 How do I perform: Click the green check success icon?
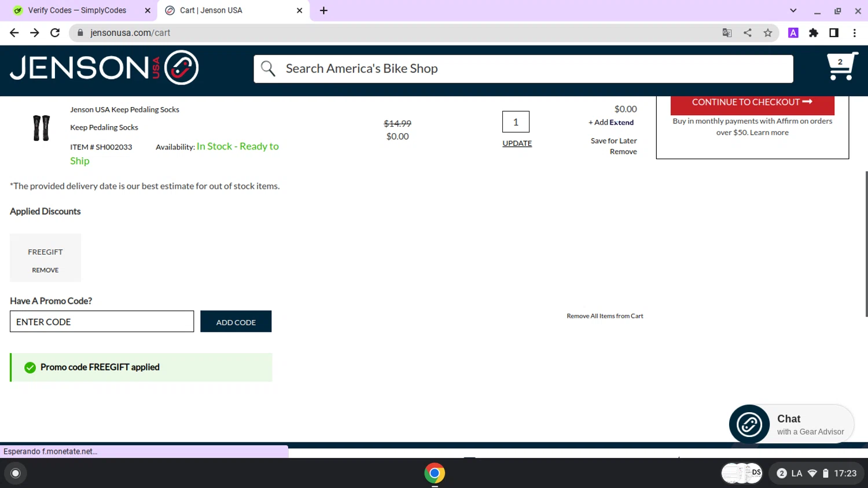point(30,368)
